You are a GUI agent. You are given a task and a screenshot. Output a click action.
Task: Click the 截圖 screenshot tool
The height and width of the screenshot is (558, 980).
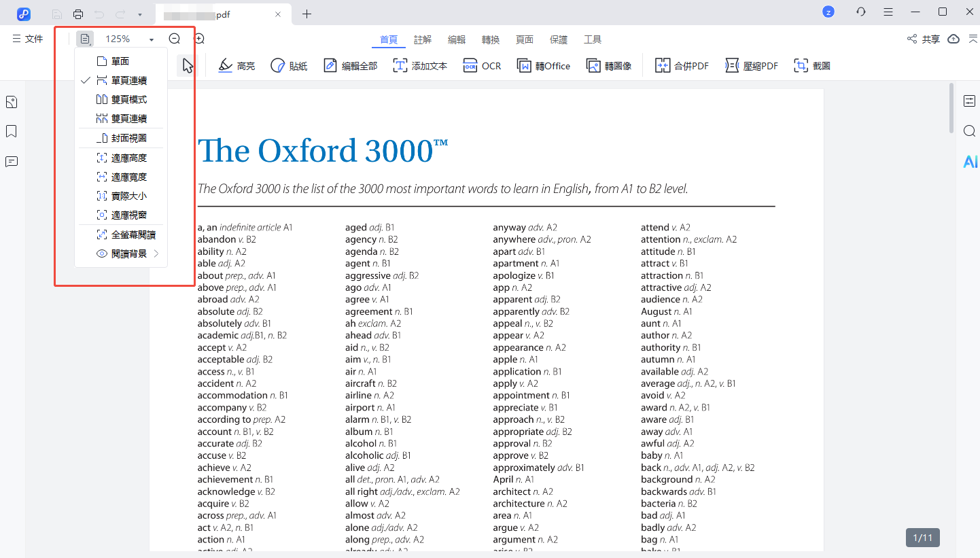[x=812, y=66]
